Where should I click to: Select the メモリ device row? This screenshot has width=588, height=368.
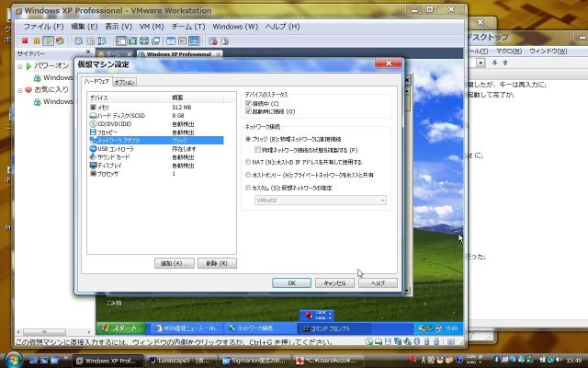(x=155, y=108)
